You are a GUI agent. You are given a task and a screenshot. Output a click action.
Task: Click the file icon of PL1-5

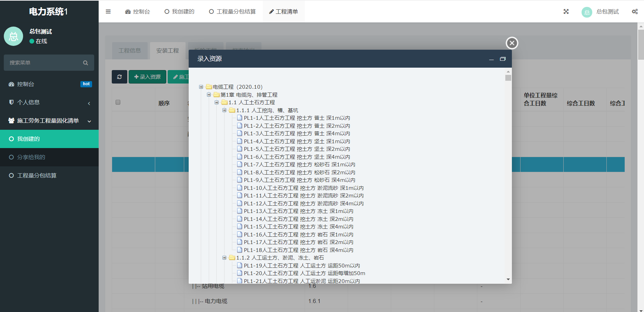point(239,149)
